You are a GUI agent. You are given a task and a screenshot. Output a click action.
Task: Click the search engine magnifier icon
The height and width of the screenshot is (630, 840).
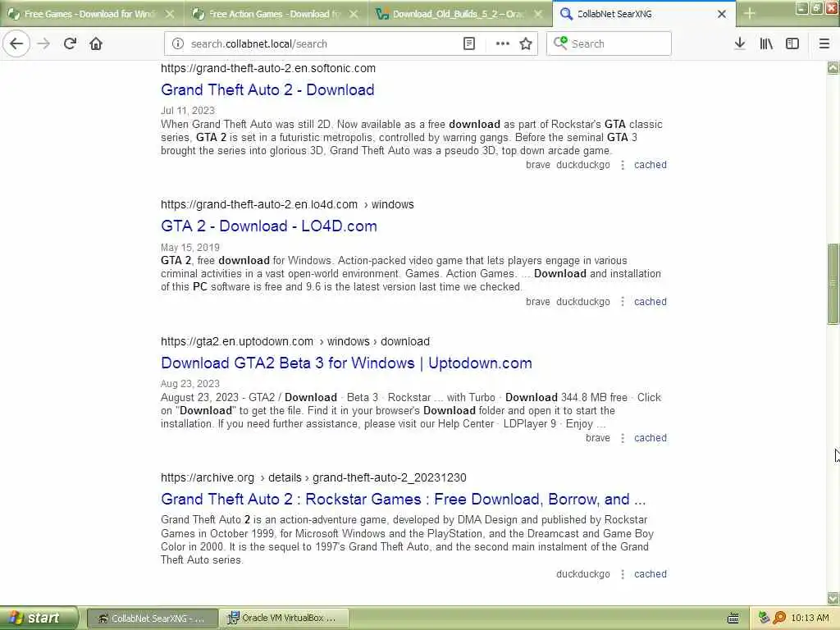pos(560,43)
